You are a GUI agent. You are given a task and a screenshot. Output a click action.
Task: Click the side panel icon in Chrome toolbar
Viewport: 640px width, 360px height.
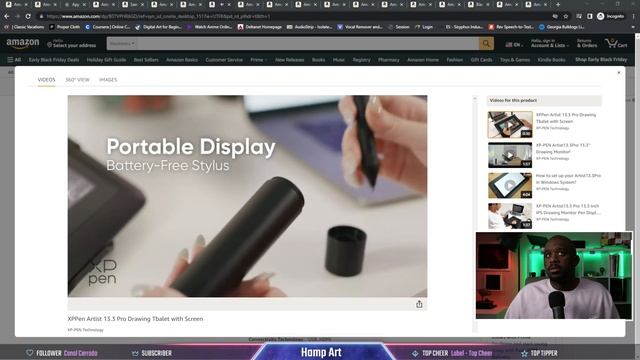tap(590, 16)
